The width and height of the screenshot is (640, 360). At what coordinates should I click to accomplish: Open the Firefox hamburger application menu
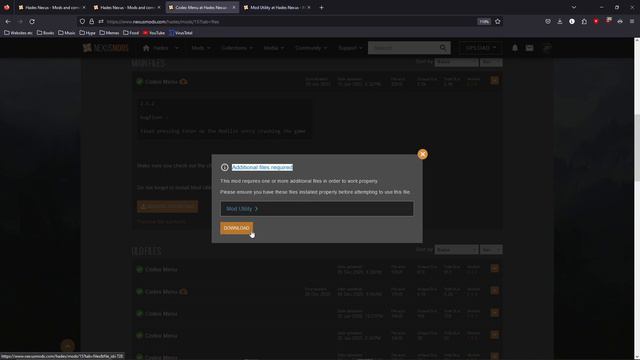pos(632,21)
